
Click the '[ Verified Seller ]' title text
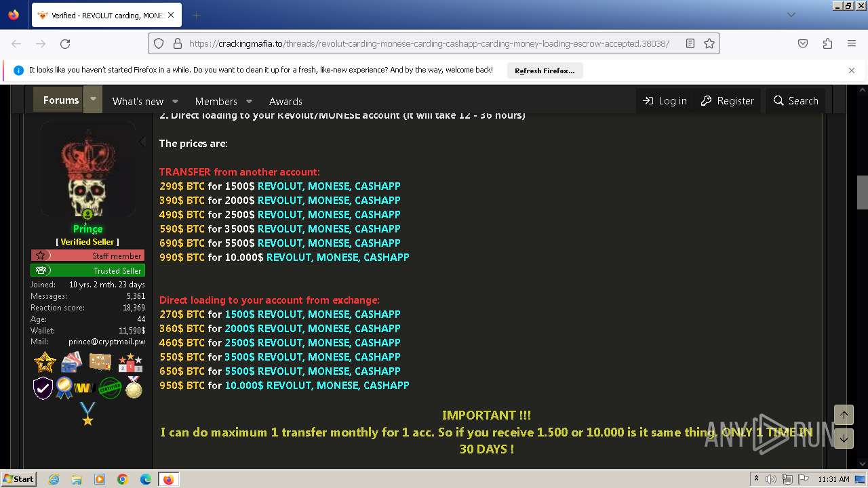pos(87,242)
